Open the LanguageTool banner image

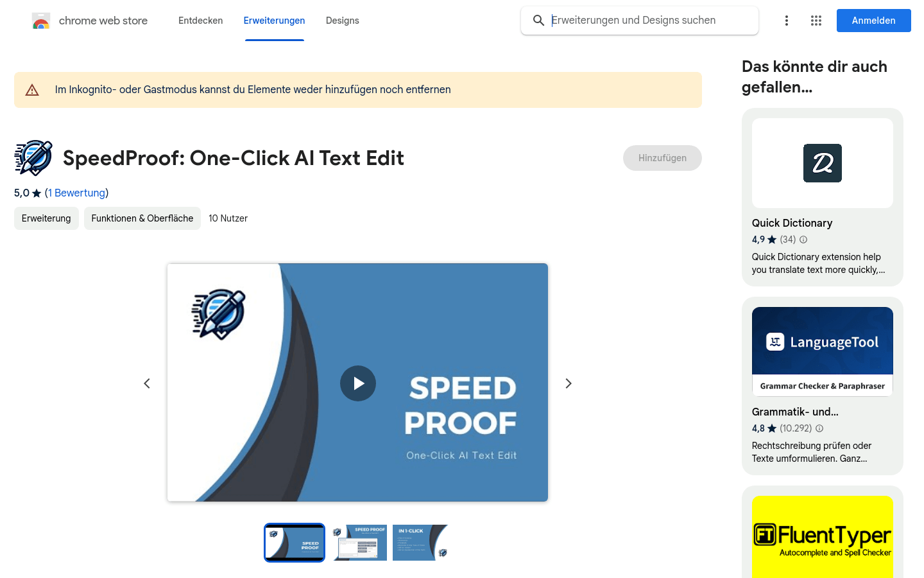click(x=823, y=351)
